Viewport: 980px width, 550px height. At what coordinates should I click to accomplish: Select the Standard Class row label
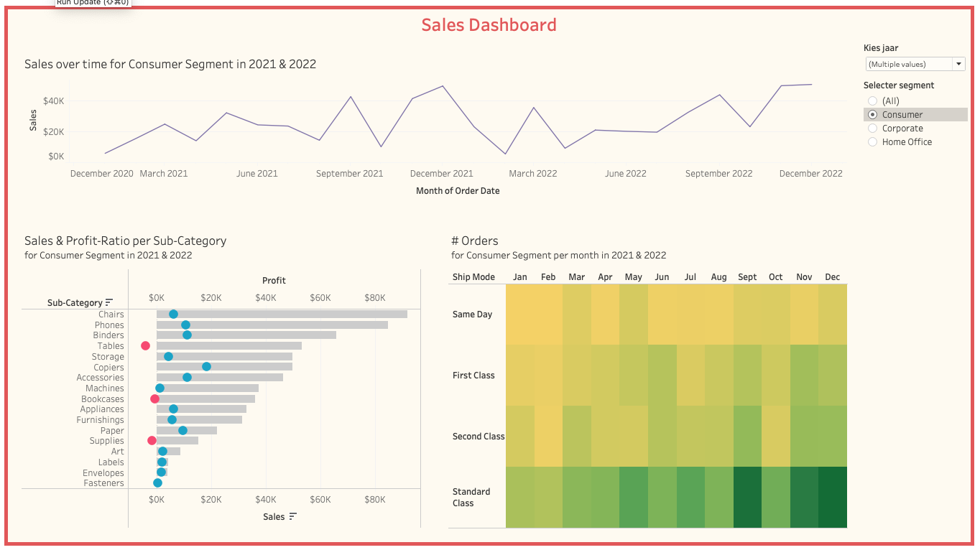(471, 497)
